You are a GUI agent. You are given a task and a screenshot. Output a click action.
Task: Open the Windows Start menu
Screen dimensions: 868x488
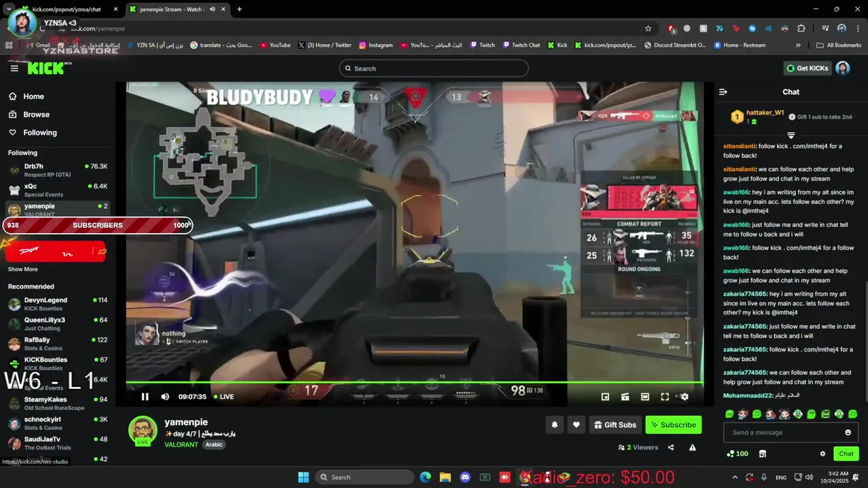tap(303, 477)
